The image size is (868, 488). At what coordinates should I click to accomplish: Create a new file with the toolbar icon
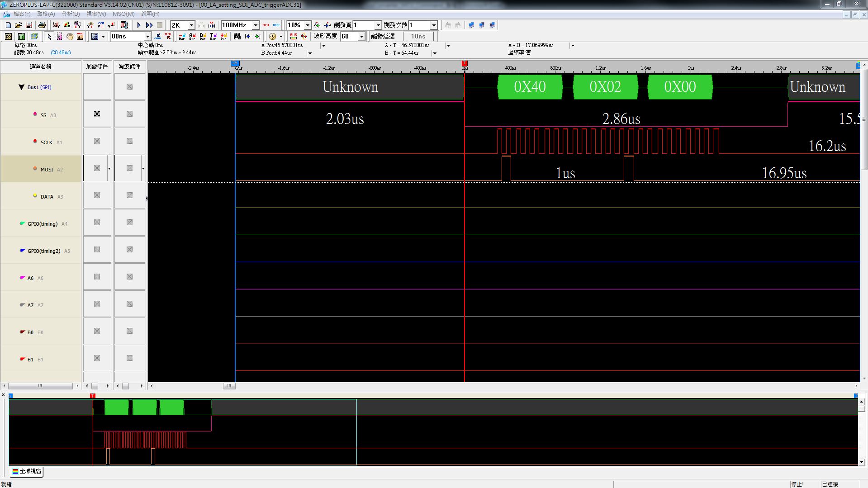pos(8,25)
